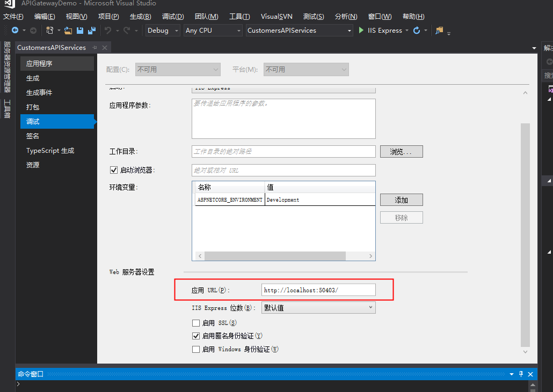Toggle the launch browser checkbox
The image size is (553, 392).
point(114,170)
